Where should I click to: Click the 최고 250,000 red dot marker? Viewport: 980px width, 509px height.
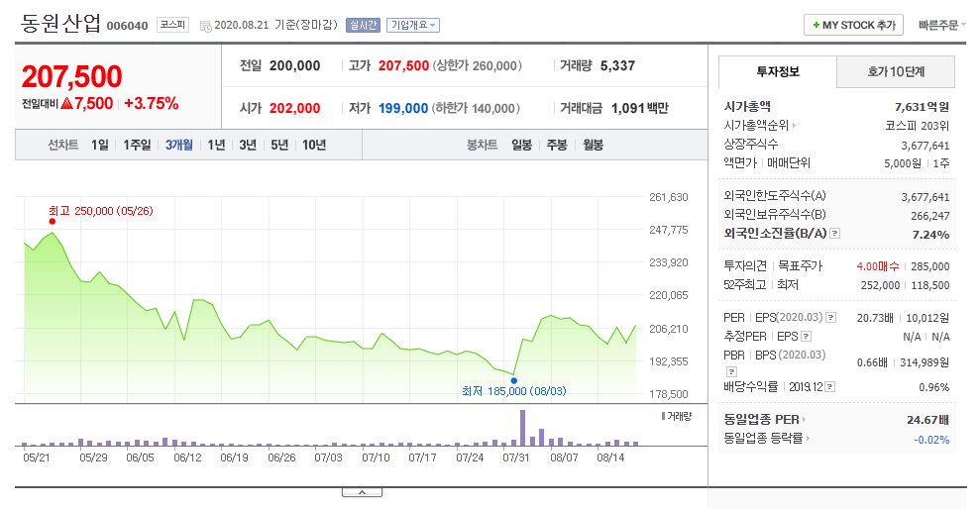(52, 221)
